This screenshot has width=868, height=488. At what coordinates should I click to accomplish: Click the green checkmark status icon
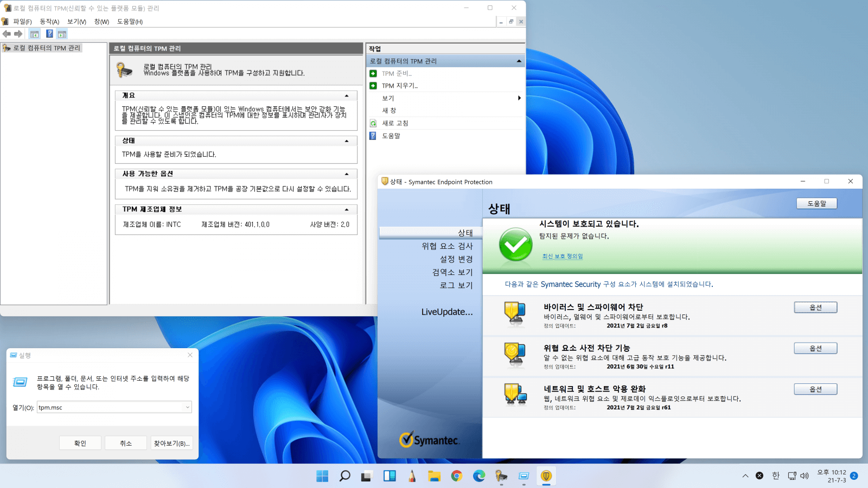tap(515, 245)
